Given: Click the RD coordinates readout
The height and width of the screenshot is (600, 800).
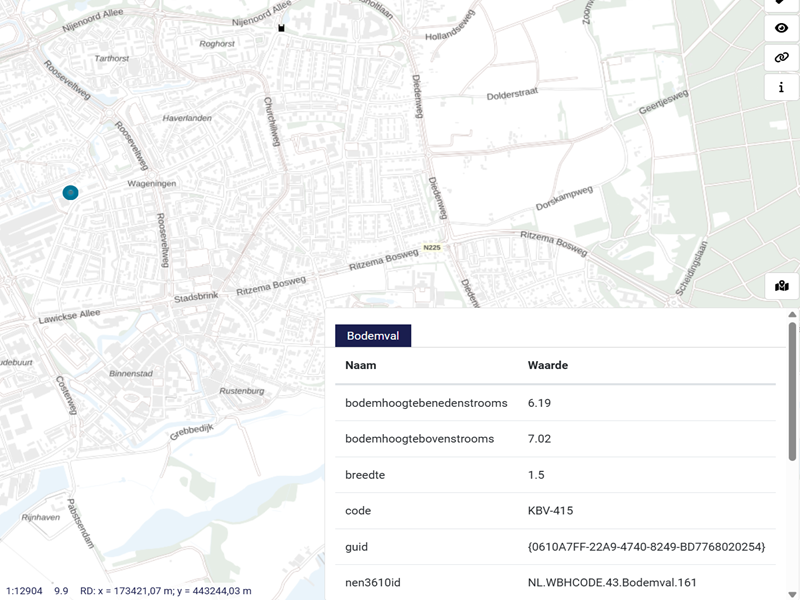Looking at the screenshot, I should 166,591.
